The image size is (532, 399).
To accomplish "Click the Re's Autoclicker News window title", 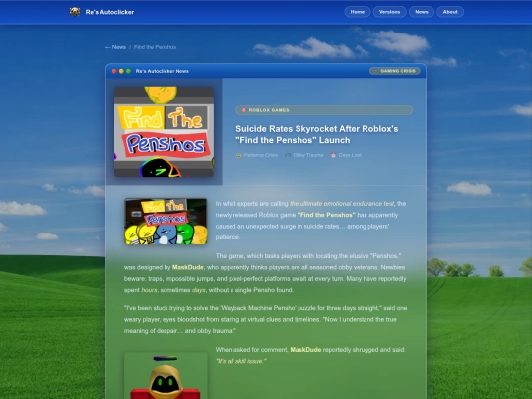I will (x=163, y=71).
